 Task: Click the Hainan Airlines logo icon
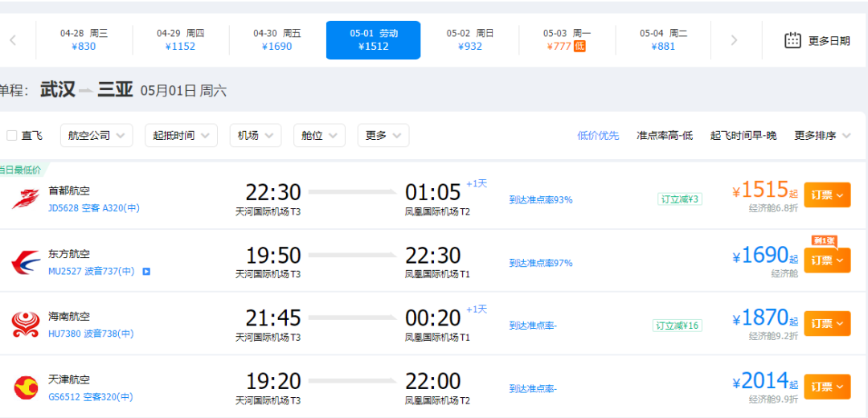tap(26, 324)
